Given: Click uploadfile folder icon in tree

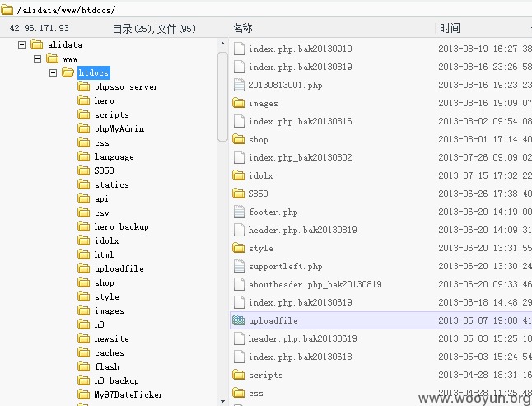Looking at the screenshot, I should click(83, 268).
